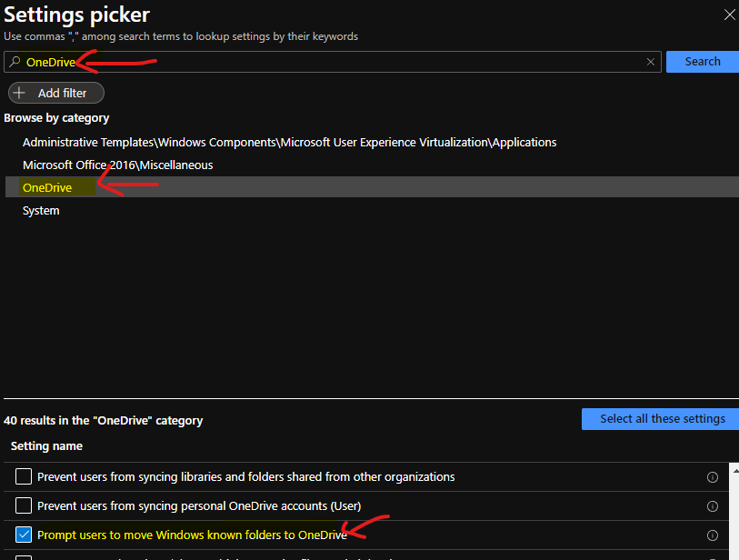Click into the OneDrive search field
This screenshot has height=560, width=739.
pyautogui.click(x=333, y=62)
